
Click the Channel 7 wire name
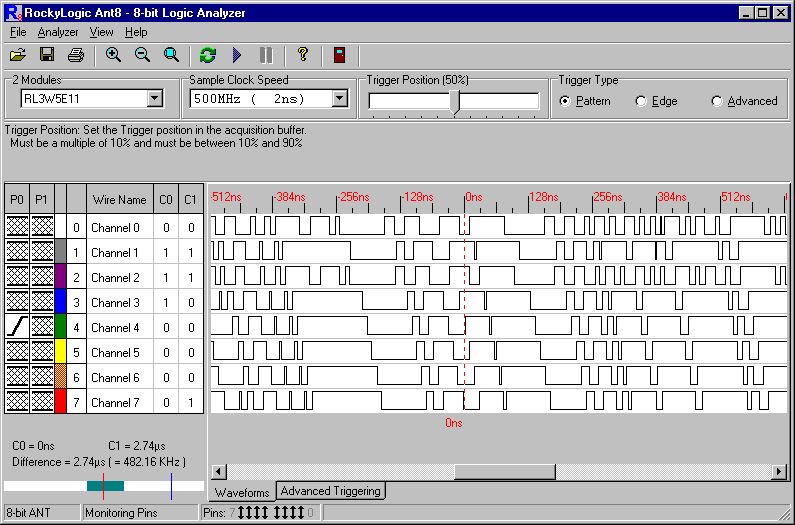115,403
